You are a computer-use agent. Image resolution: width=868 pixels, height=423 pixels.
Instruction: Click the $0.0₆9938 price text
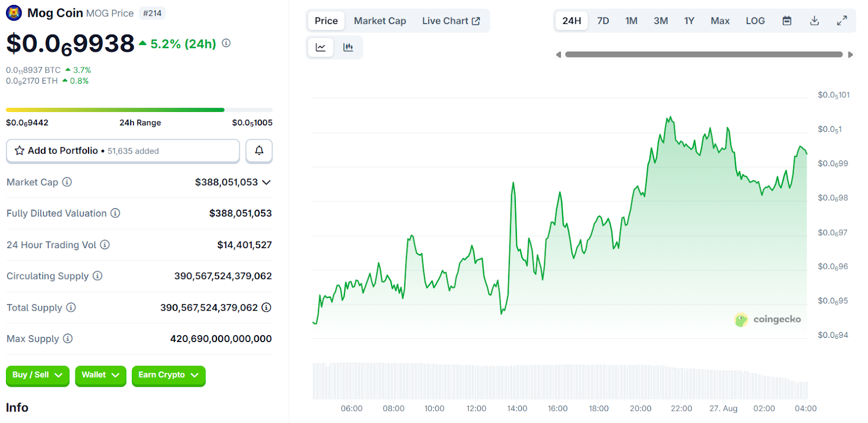pos(70,44)
